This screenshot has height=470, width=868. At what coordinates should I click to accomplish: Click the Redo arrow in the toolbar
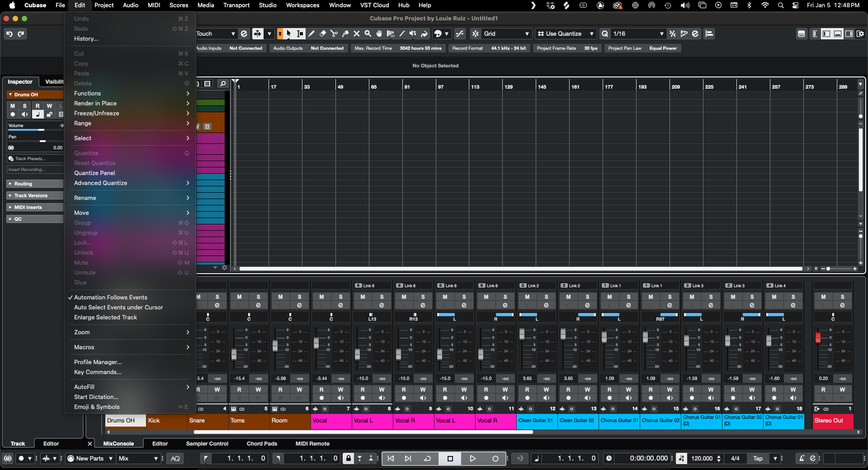[21, 34]
